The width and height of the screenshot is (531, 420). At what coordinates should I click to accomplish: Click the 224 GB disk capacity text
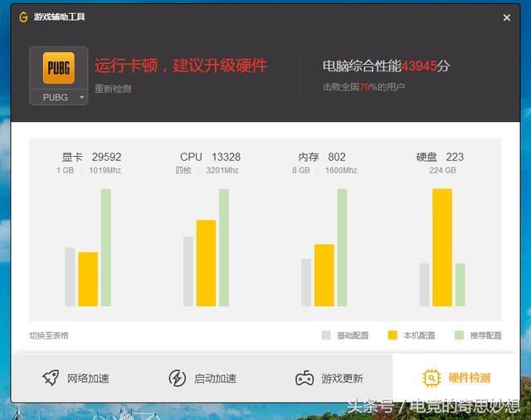[442, 170]
